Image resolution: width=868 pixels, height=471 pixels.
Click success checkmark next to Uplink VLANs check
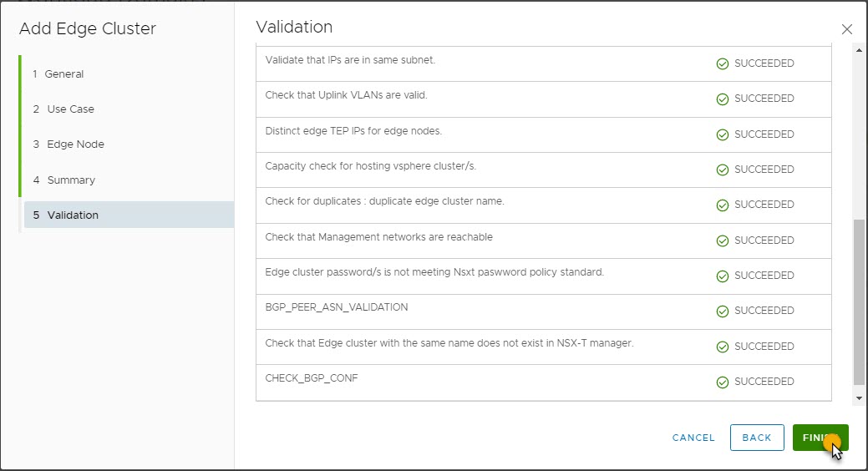coord(723,99)
